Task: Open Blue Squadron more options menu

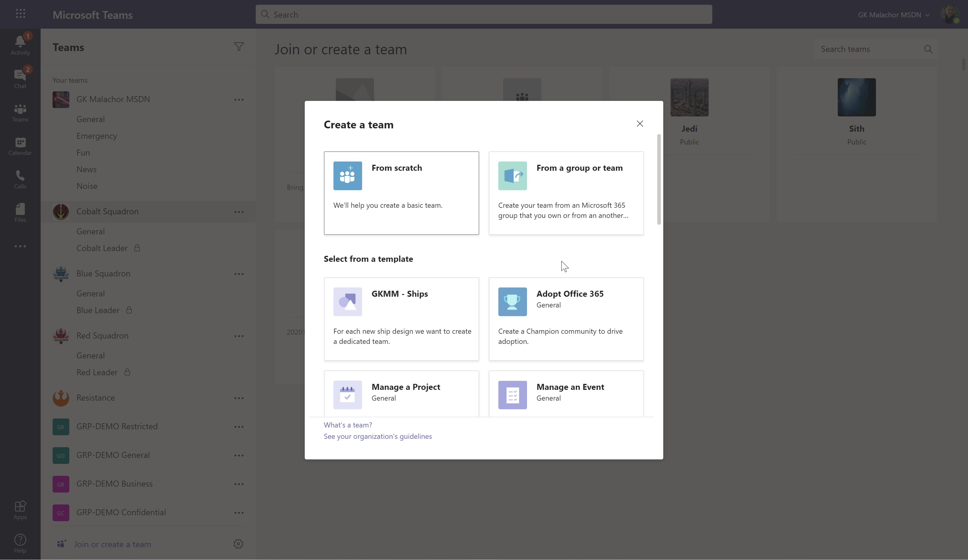Action: (238, 274)
